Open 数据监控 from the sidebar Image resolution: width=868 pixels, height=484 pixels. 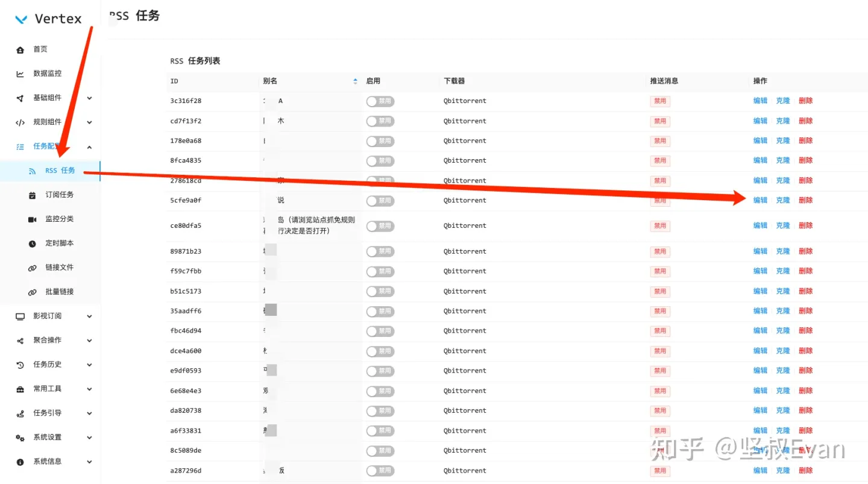coord(48,74)
